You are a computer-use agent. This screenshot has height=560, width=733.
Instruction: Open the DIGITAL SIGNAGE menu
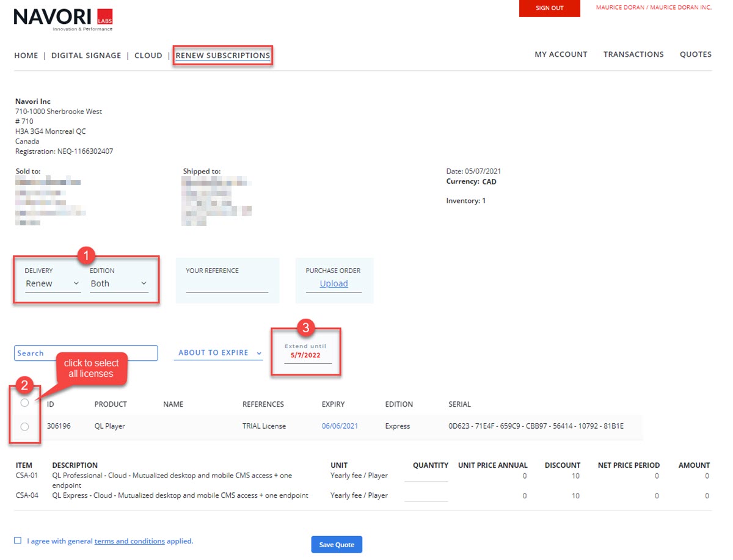point(86,56)
